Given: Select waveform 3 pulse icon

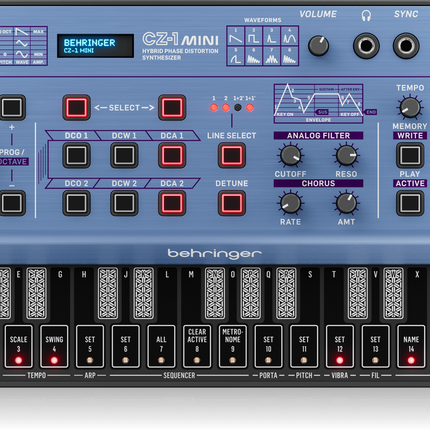Looking at the screenshot, I should pos(272,36).
